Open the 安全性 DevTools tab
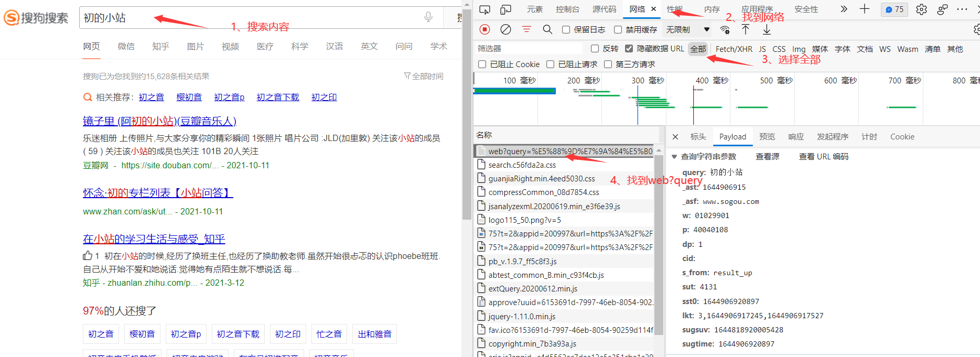This screenshot has width=980, height=357. pos(806,9)
